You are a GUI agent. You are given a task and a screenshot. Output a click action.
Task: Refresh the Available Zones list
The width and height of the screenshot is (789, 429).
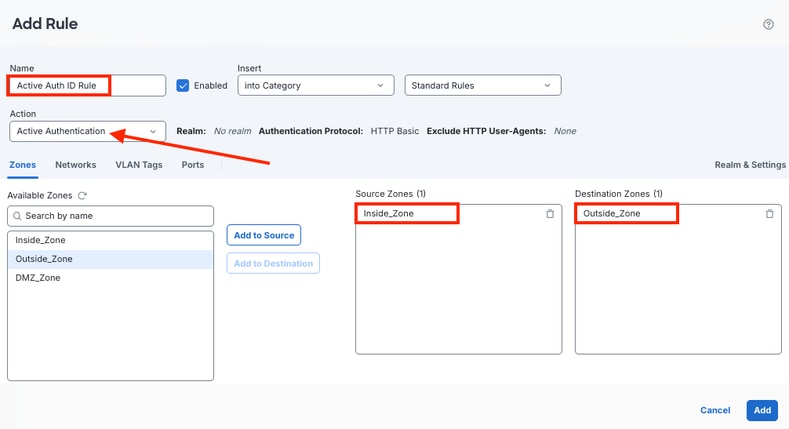(x=83, y=196)
